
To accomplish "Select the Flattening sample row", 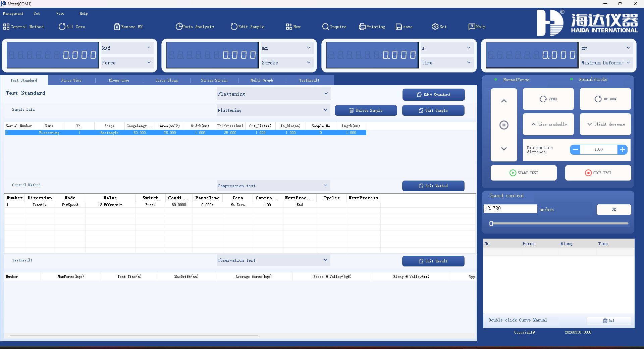I will coord(185,133).
